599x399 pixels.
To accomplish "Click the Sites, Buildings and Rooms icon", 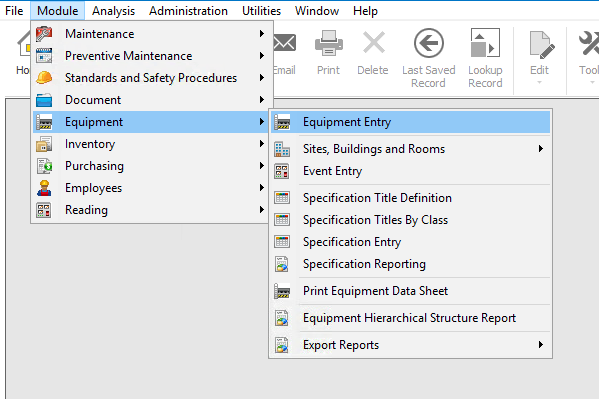I will [282, 149].
